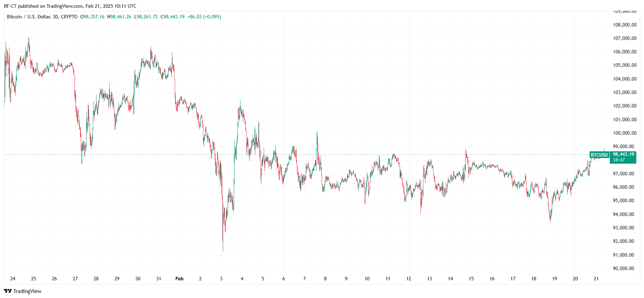Click the 91,000.00 price axis label
Image resolution: width=644 pixels, height=298 pixels.
(x=624, y=255)
